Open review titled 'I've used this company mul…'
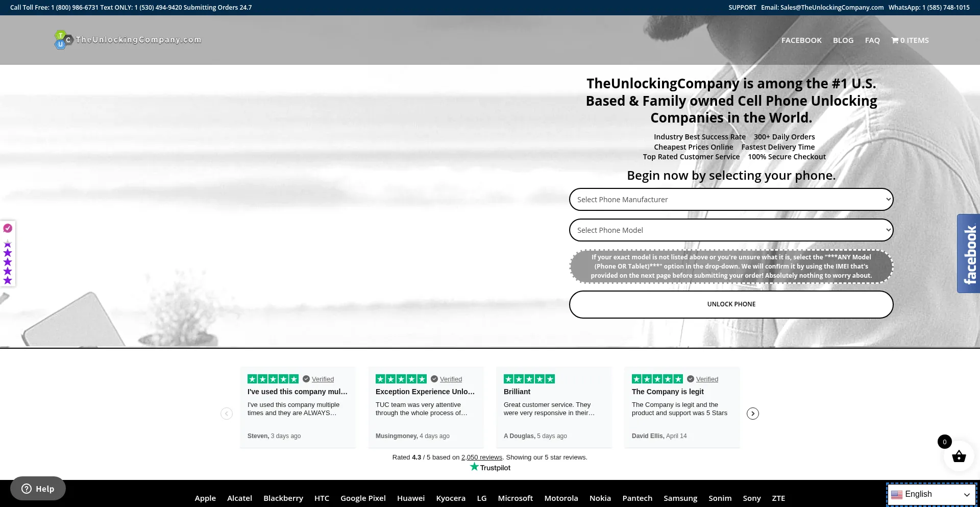 tap(298, 392)
